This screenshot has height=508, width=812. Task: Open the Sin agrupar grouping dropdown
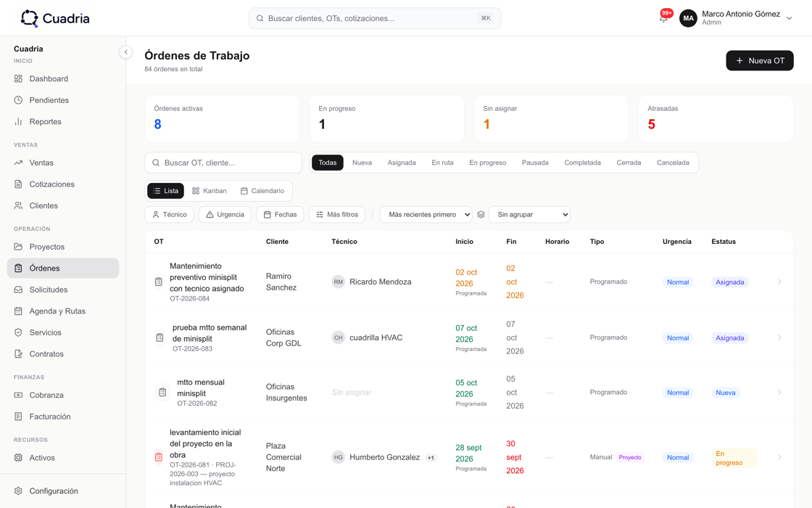[529, 215]
